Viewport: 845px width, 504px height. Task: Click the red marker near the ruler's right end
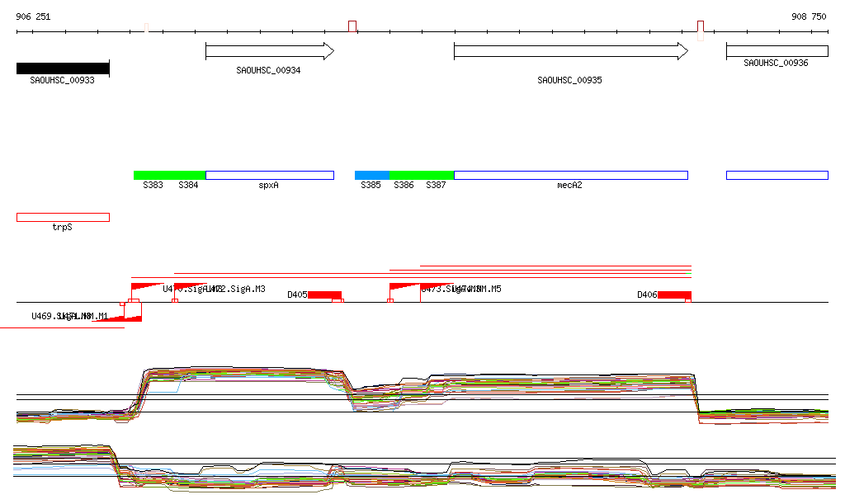pos(701,26)
